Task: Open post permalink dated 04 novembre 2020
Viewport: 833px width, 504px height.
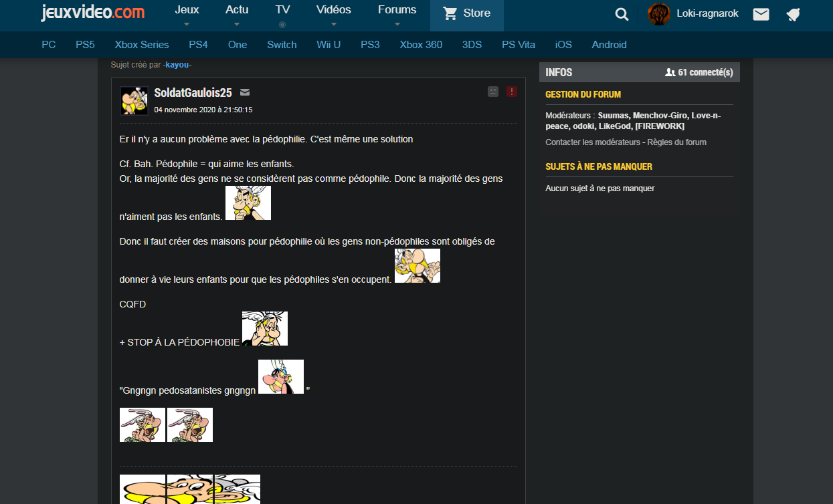Action: 203,110
